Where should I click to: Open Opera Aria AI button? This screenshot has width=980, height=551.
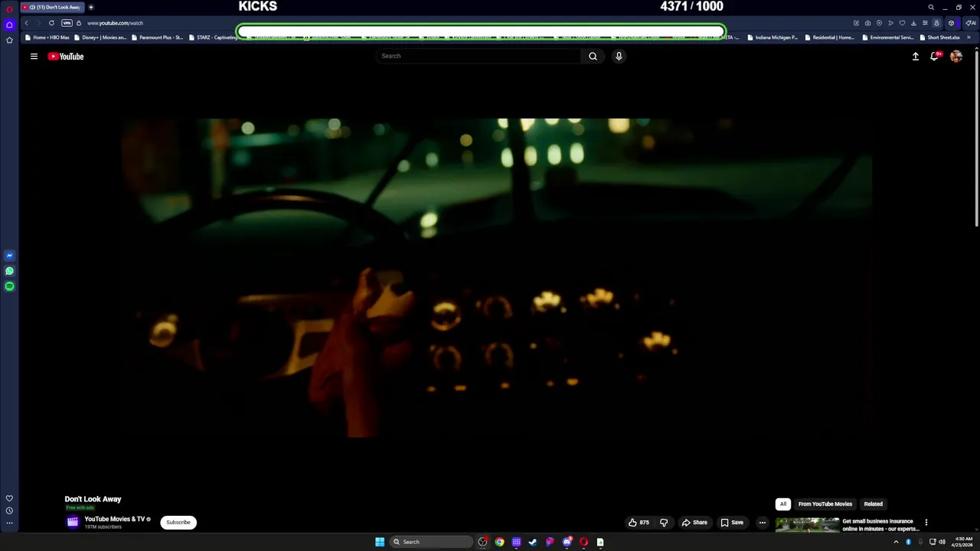[970, 23]
